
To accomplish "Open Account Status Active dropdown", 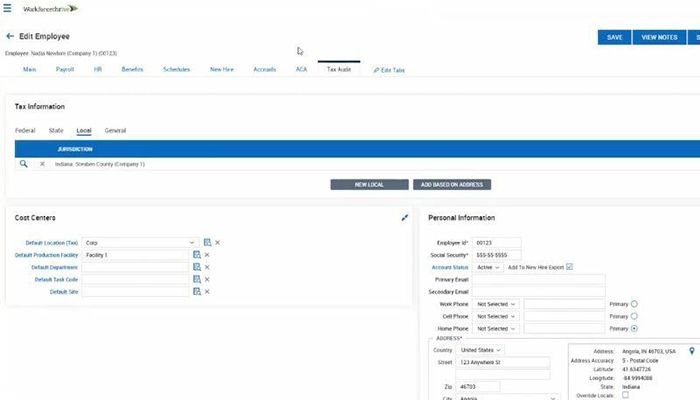I will pos(488,267).
